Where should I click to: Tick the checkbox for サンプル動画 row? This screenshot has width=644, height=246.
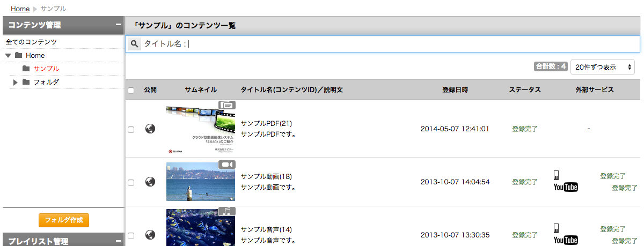pos(131,183)
